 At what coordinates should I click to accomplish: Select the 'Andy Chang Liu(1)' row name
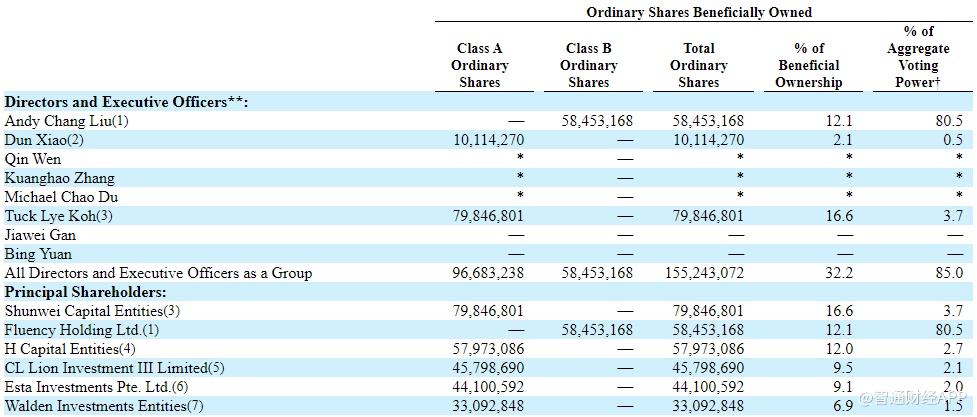click(66, 121)
